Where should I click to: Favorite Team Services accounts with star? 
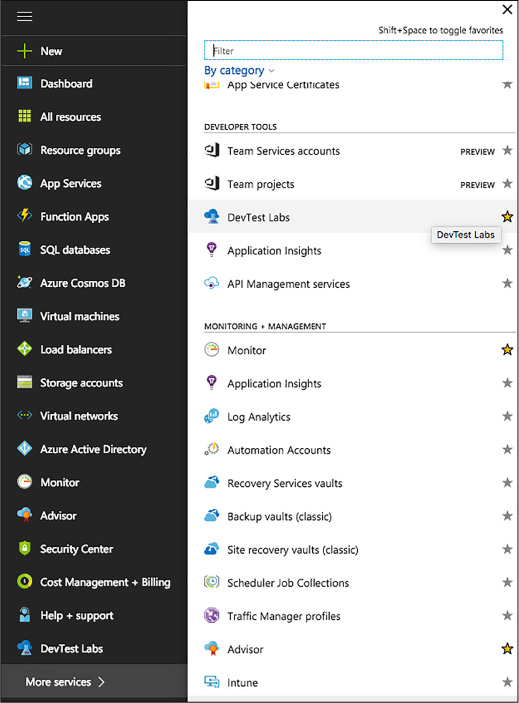(507, 151)
